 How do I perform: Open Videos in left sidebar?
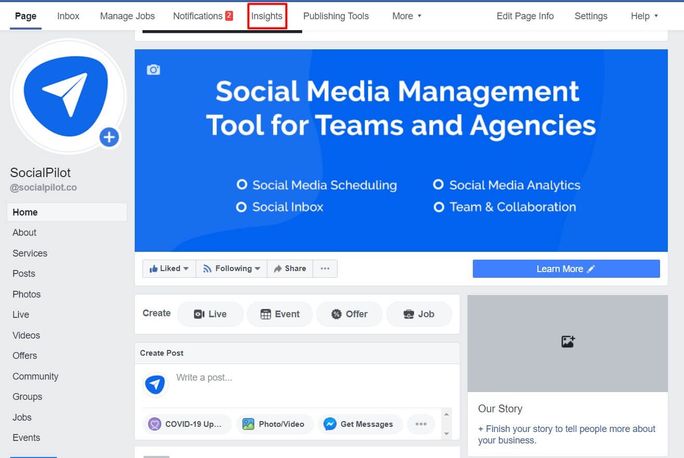click(x=26, y=335)
